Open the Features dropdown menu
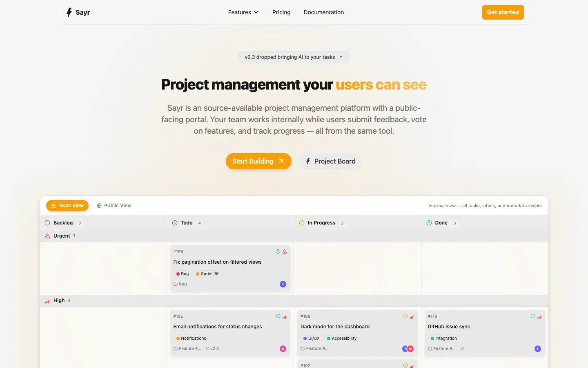The image size is (588, 368). 243,12
